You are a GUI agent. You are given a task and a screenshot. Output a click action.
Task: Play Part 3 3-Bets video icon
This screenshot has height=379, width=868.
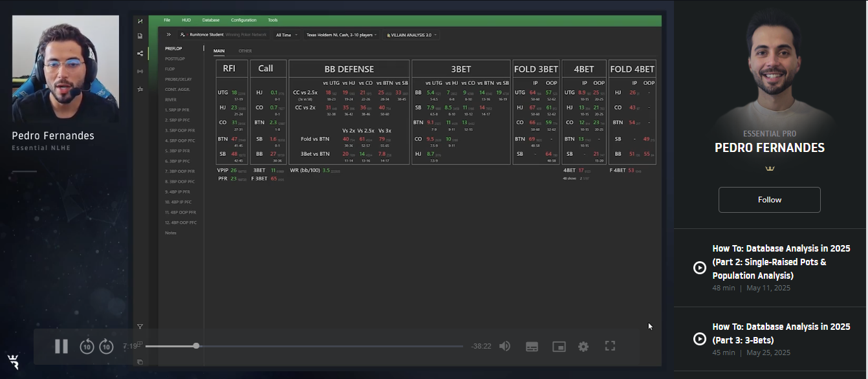click(699, 339)
